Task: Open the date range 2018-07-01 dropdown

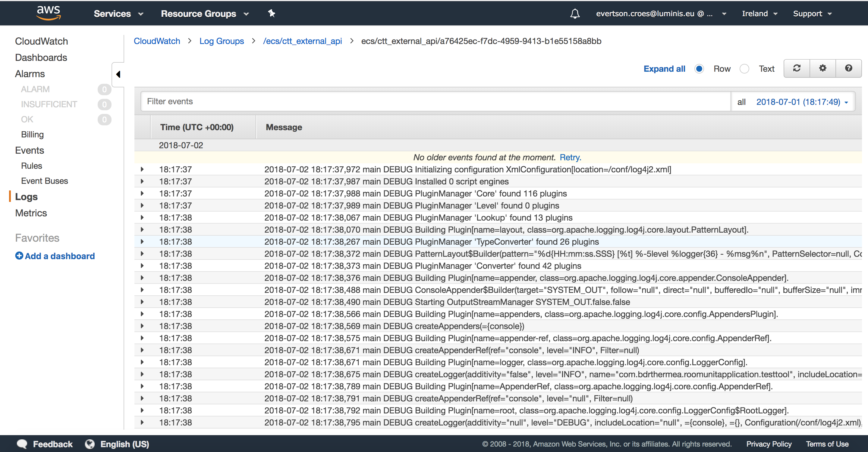Action: [x=802, y=102]
